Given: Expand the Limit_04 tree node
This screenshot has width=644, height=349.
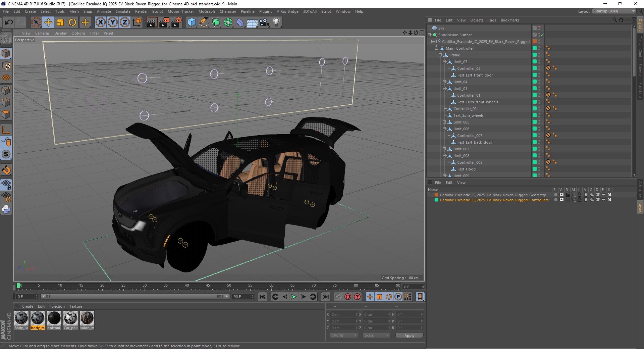Looking at the screenshot, I should pyautogui.click(x=444, y=82).
